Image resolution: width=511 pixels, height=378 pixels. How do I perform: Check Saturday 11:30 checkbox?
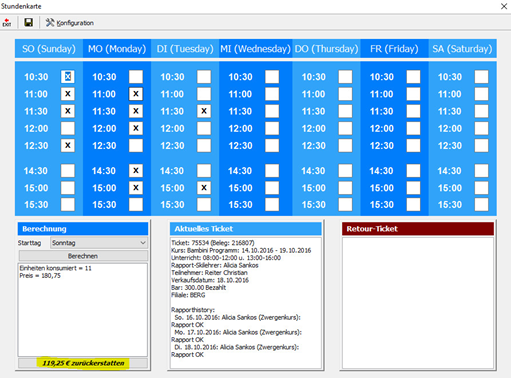tap(481, 111)
